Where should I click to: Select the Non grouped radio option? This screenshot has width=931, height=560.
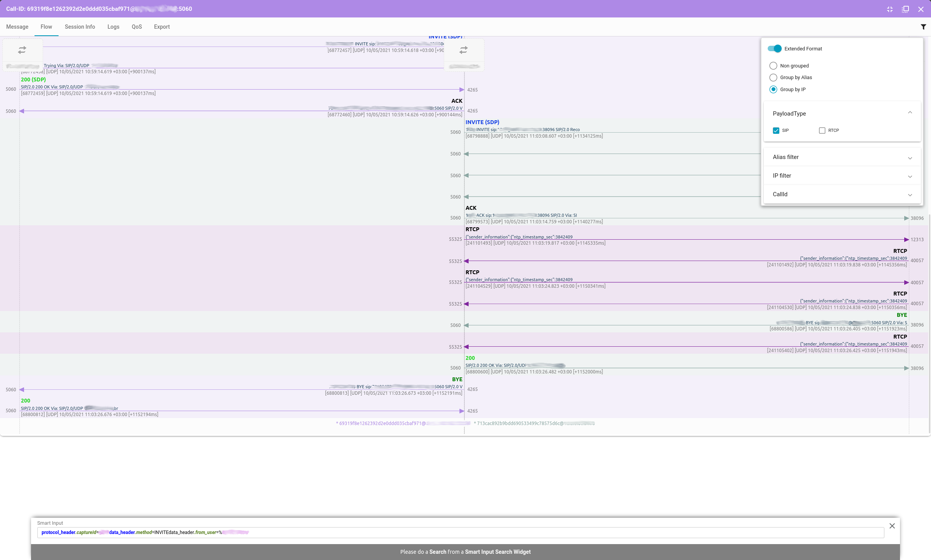(x=773, y=66)
